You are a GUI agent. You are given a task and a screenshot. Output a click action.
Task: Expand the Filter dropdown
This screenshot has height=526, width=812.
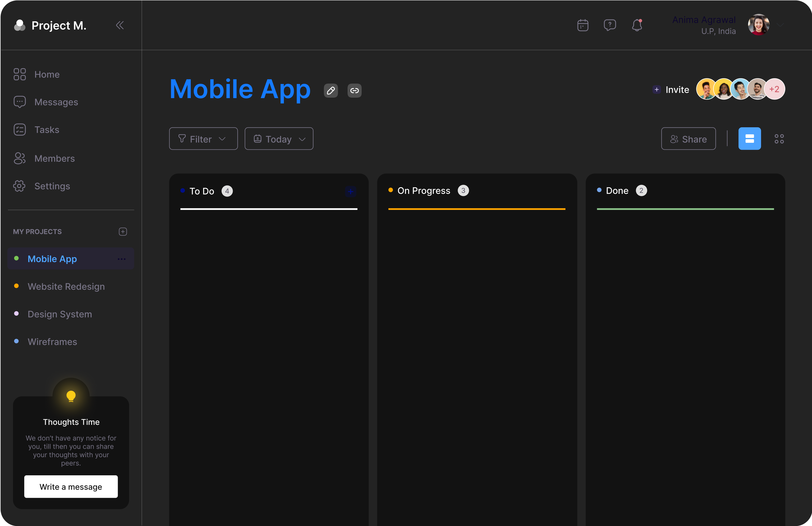click(203, 139)
